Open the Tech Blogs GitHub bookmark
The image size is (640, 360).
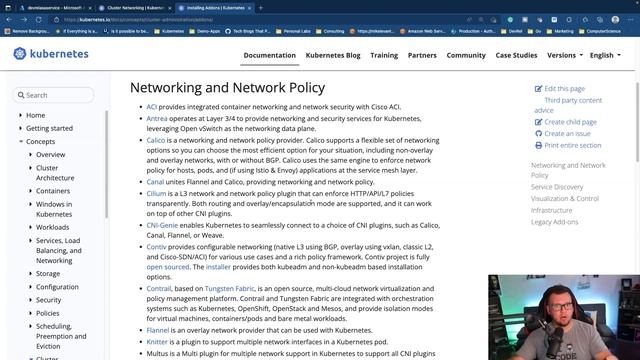point(247,31)
